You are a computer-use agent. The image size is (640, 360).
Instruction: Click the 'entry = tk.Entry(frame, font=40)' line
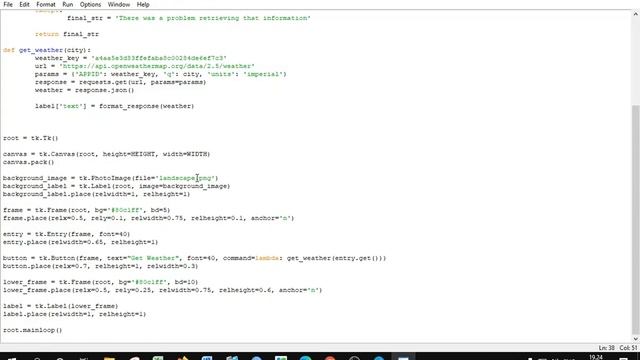[x=67, y=234]
